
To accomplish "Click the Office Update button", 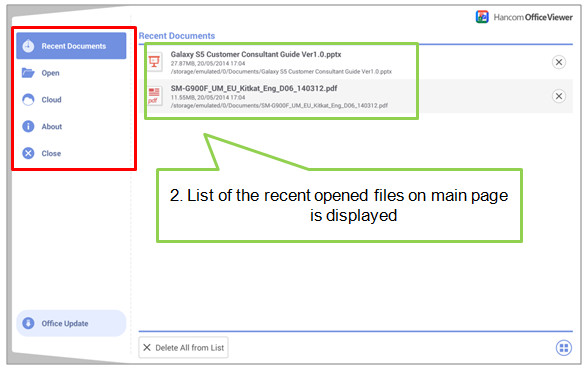I will coord(71,323).
